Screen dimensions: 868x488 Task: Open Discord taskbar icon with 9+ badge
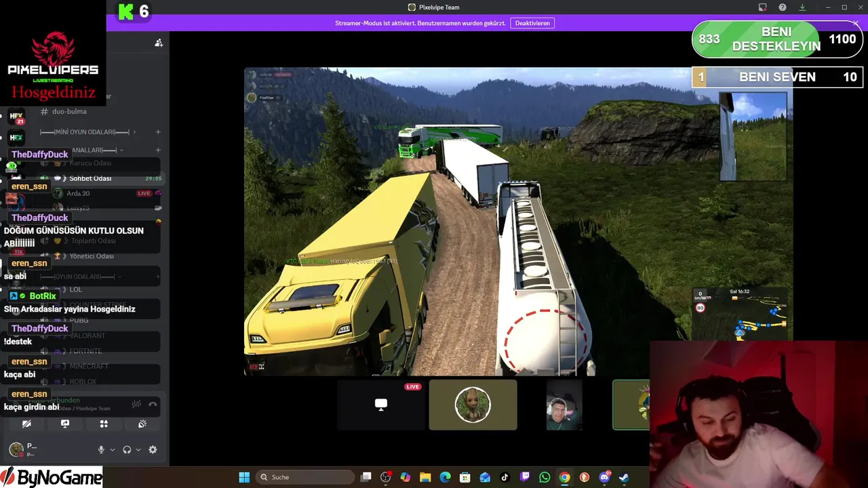click(604, 477)
